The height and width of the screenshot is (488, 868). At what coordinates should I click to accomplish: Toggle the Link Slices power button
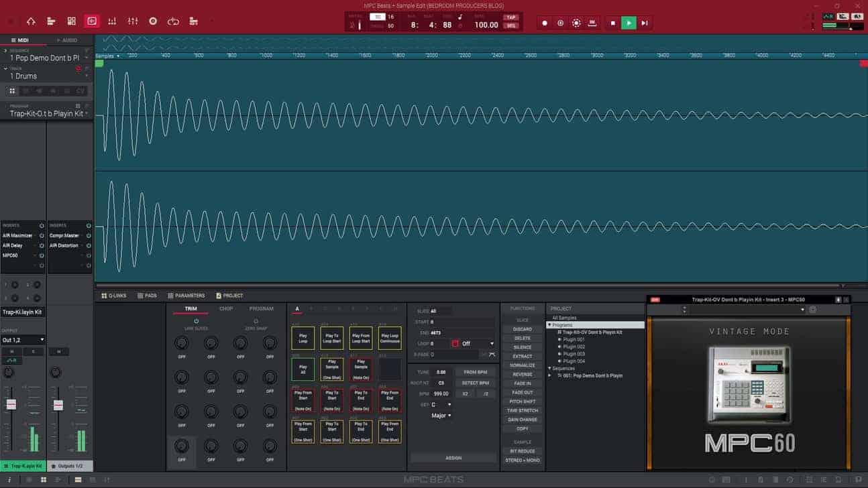[197, 321]
